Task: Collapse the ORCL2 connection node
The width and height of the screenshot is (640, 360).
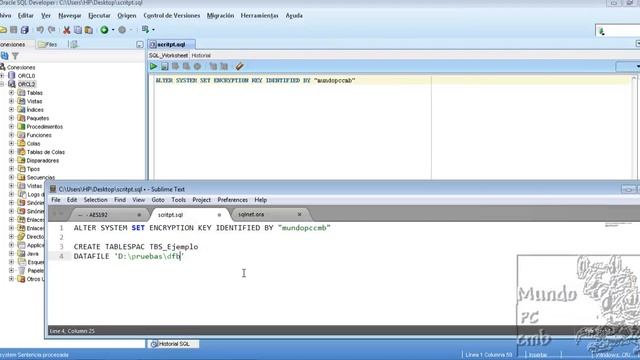Action: pos(2,84)
